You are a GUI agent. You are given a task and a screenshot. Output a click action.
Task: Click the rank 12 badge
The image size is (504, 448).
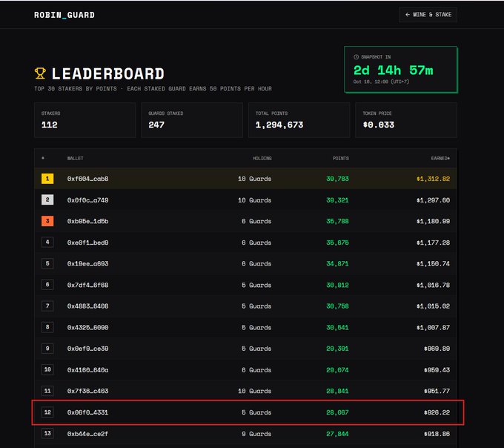coord(47,412)
